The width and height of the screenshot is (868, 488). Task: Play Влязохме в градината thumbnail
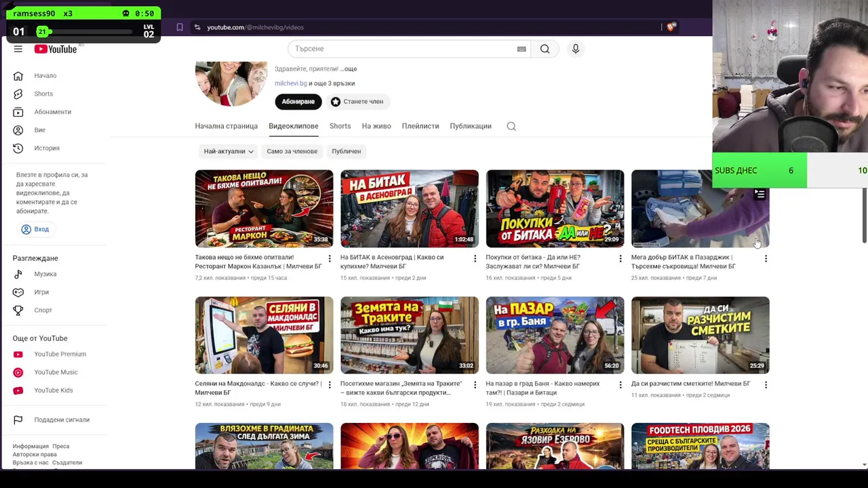point(264,446)
